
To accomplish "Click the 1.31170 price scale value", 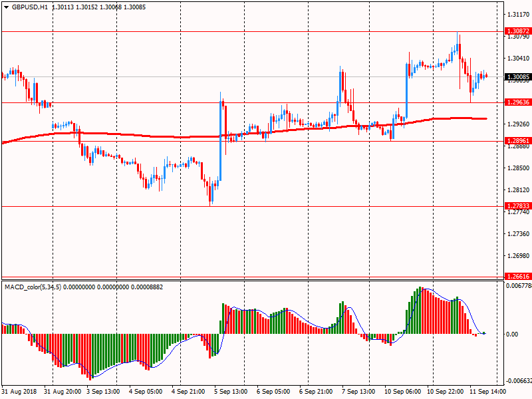I will click(519, 14).
